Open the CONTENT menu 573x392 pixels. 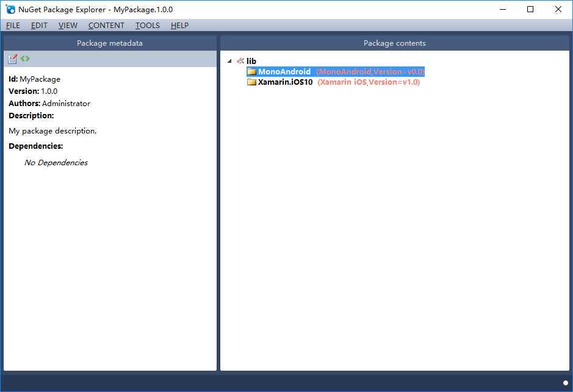point(106,26)
